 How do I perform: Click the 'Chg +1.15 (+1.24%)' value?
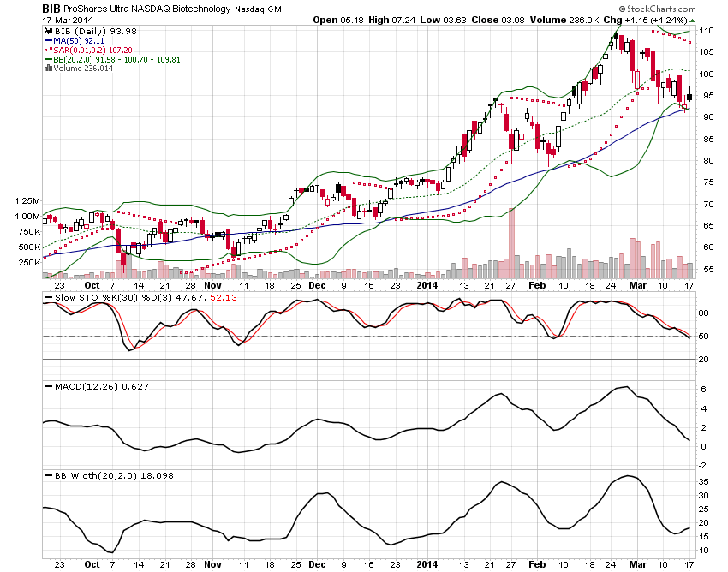pyautogui.click(x=645, y=20)
